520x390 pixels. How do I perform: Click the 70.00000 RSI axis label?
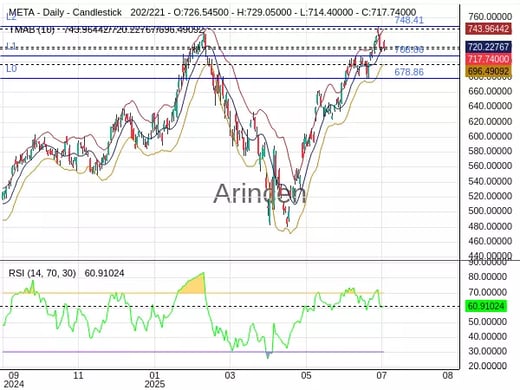coord(487,292)
